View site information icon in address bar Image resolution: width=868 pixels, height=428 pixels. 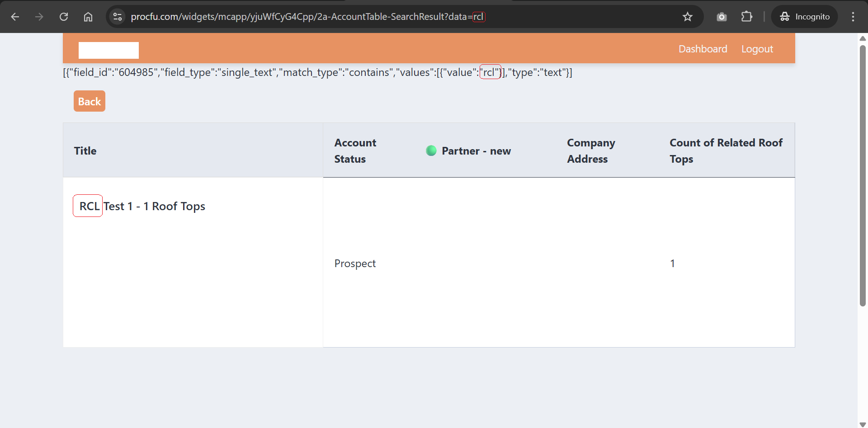[x=118, y=17]
